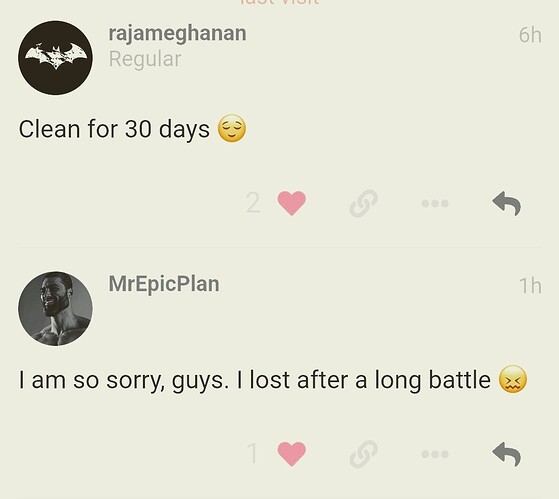The width and height of the screenshot is (559, 499).
Task: Reply to MrEpicPlan's post
Action: pos(507,454)
